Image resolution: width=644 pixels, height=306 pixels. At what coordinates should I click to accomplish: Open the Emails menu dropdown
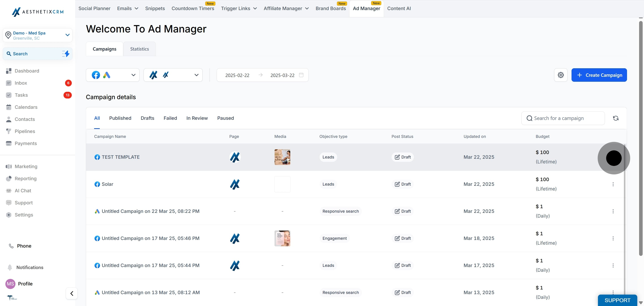click(x=127, y=9)
